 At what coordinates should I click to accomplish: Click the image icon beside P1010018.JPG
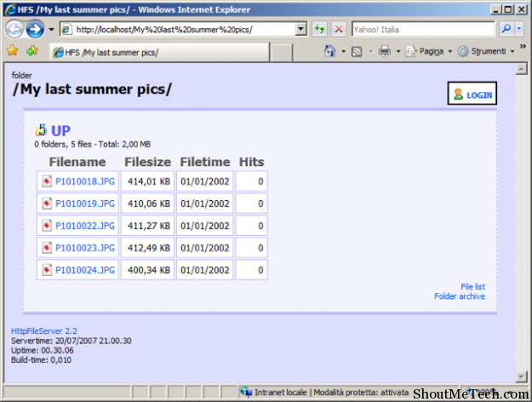pos(47,181)
